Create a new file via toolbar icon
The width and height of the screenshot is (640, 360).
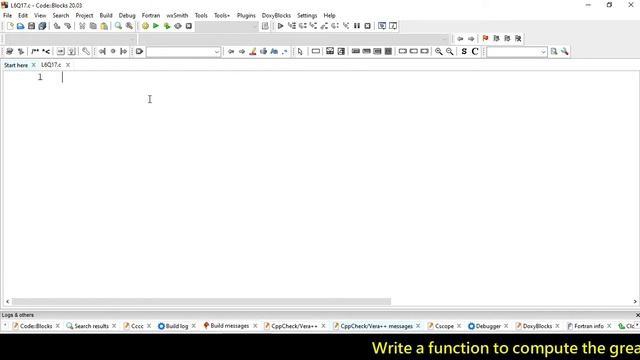coord(10,26)
